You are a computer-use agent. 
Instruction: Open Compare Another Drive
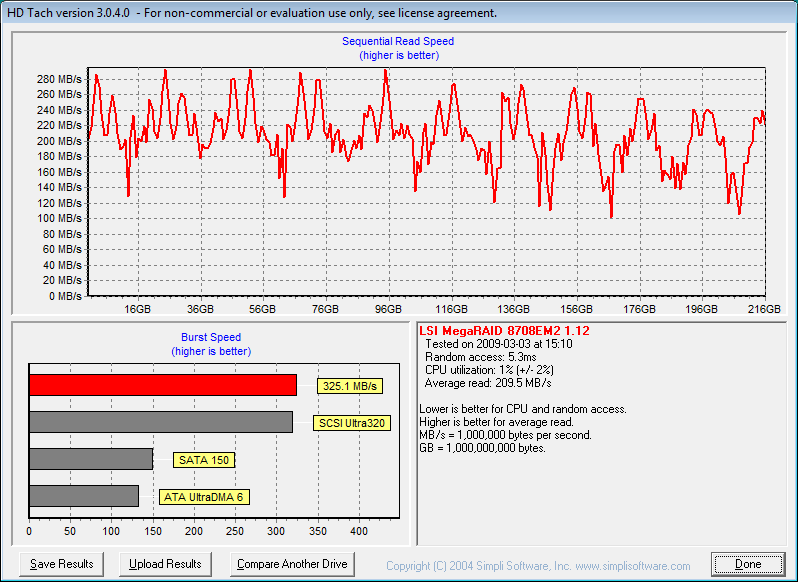click(x=292, y=564)
